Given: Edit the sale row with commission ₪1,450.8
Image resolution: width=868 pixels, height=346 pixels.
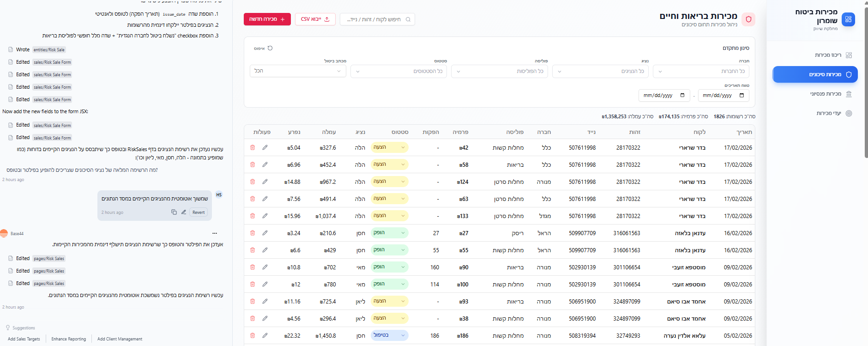Looking at the screenshot, I should (265, 335).
